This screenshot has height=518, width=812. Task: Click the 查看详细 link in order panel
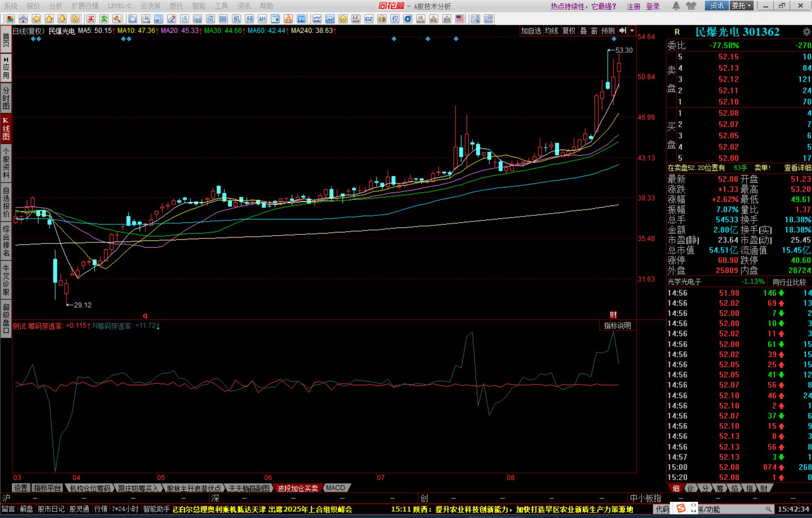click(797, 168)
